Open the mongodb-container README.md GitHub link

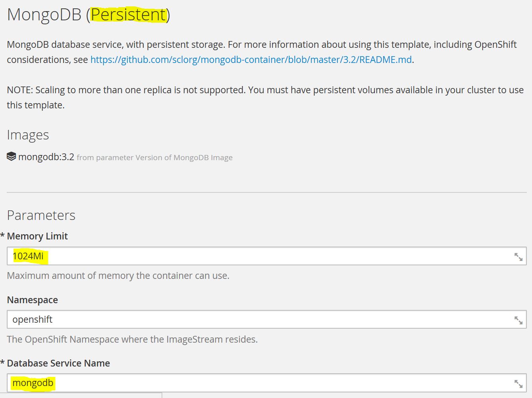click(251, 60)
